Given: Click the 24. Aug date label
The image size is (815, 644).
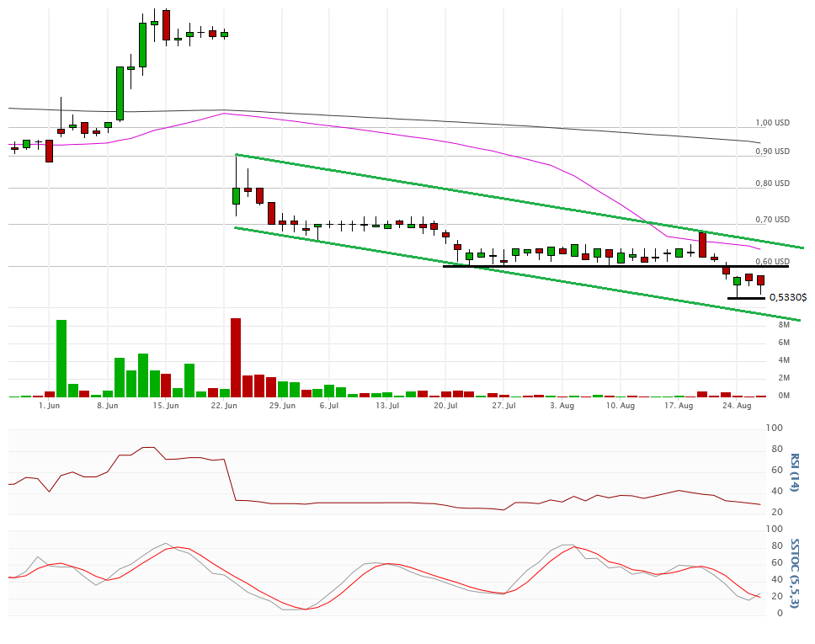Looking at the screenshot, I should pyautogui.click(x=738, y=405).
